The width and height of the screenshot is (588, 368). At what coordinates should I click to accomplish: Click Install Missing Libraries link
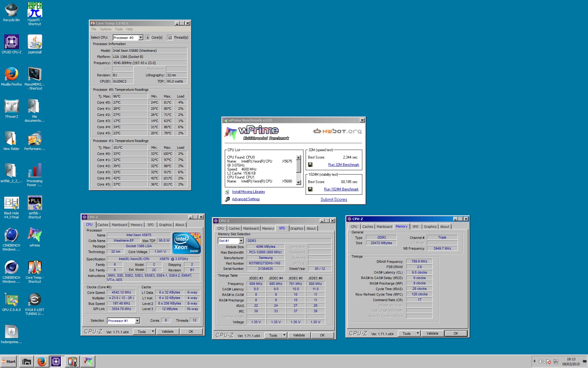click(248, 192)
